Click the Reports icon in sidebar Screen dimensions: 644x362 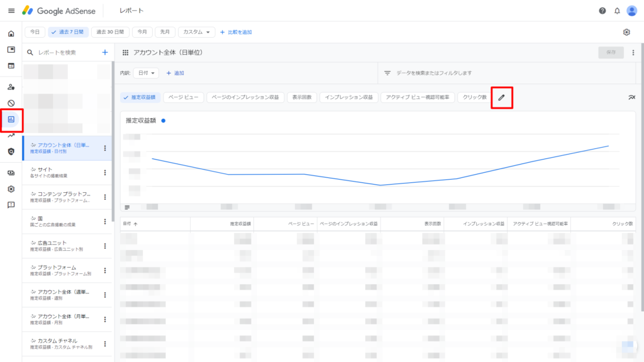pyautogui.click(x=11, y=119)
